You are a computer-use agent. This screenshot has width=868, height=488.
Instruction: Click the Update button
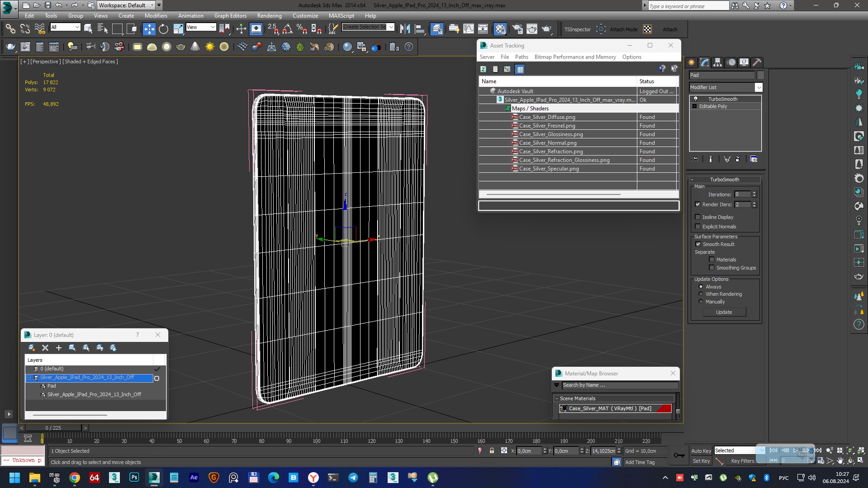pyautogui.click(x=724, y=312)
